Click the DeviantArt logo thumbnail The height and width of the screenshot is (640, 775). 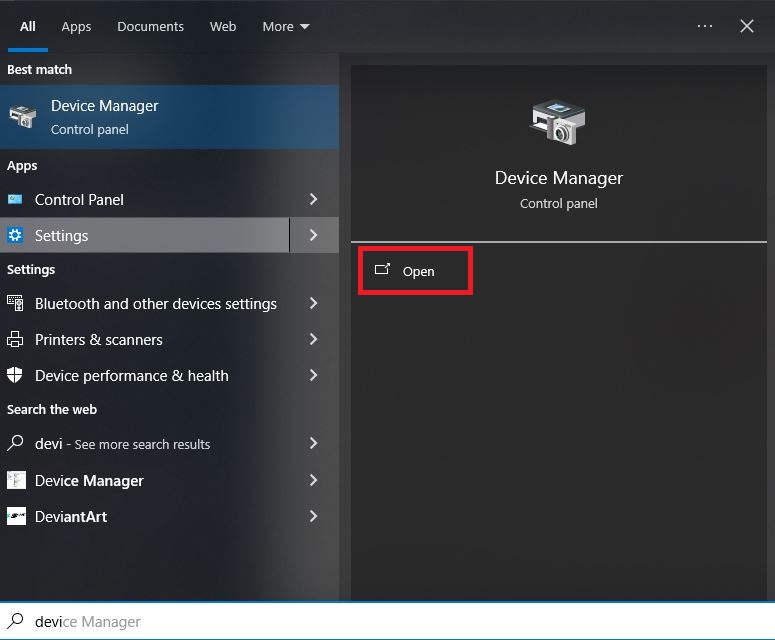[x=16, y=516]
